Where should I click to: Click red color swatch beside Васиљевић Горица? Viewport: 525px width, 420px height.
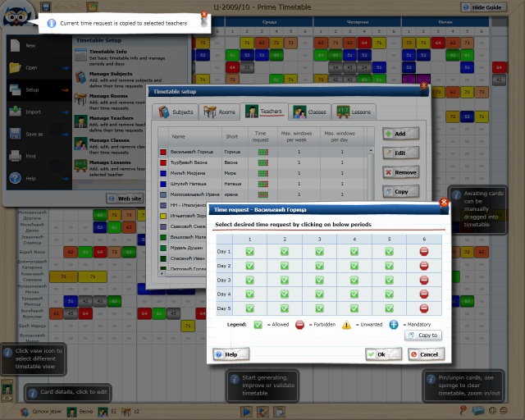click(163, 152)
